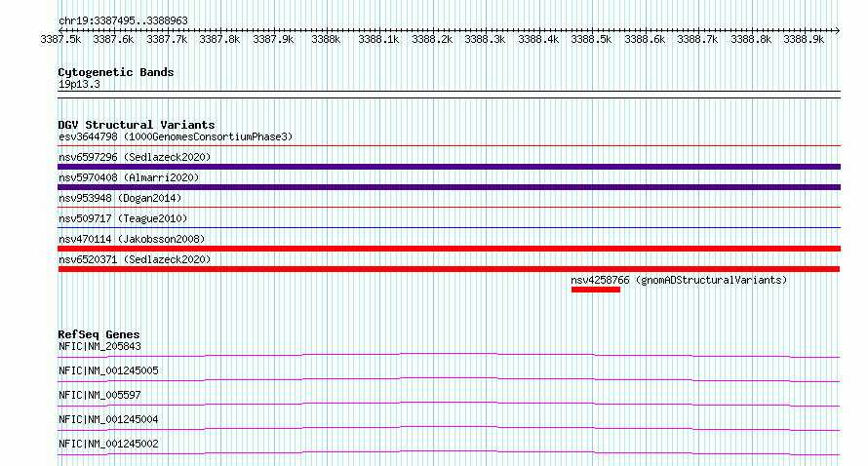Select variant nsv5970408 (Almarri2020) label
This screenshot has height=466, width=868.
129,177
